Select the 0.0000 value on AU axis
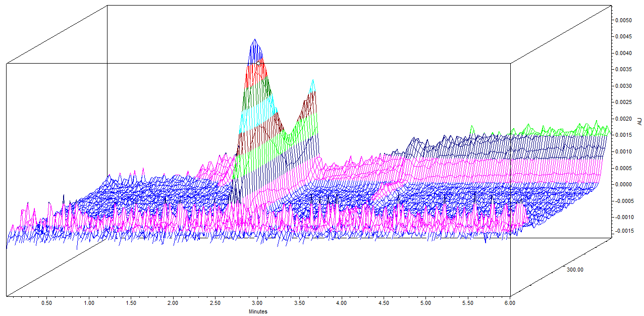Screen dimensions: 644x316 623,184
